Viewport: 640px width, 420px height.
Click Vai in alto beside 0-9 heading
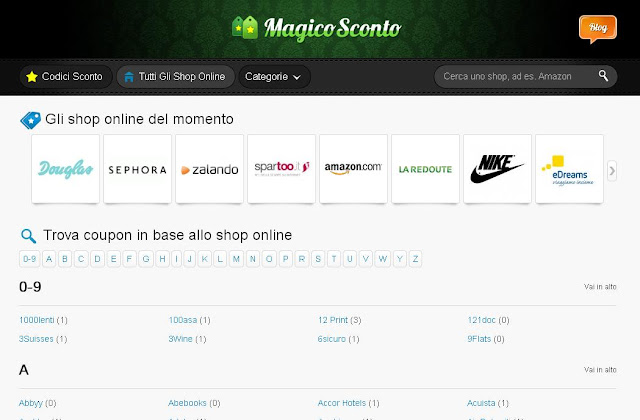click(x=600, y=287)
